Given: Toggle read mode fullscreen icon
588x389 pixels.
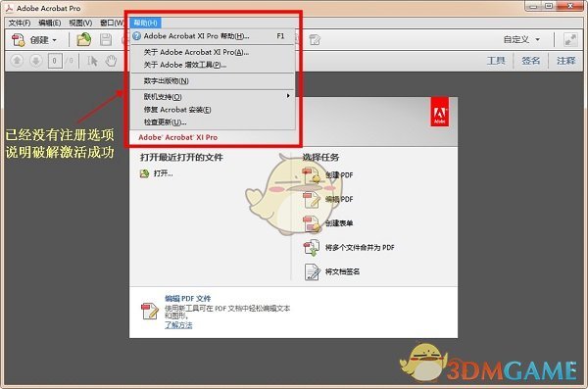Looking at the screenshot, I should [x=570, y=40].
